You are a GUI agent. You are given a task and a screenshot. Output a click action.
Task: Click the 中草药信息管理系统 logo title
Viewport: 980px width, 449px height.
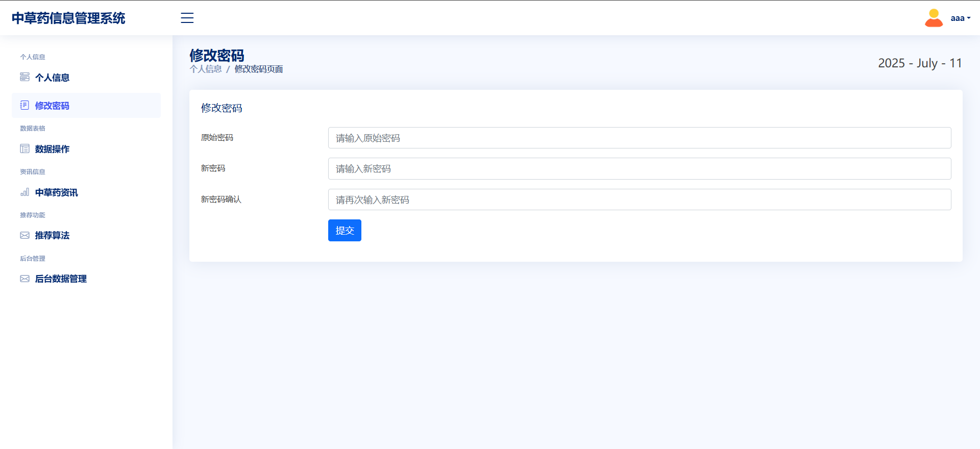pos(68,18)
